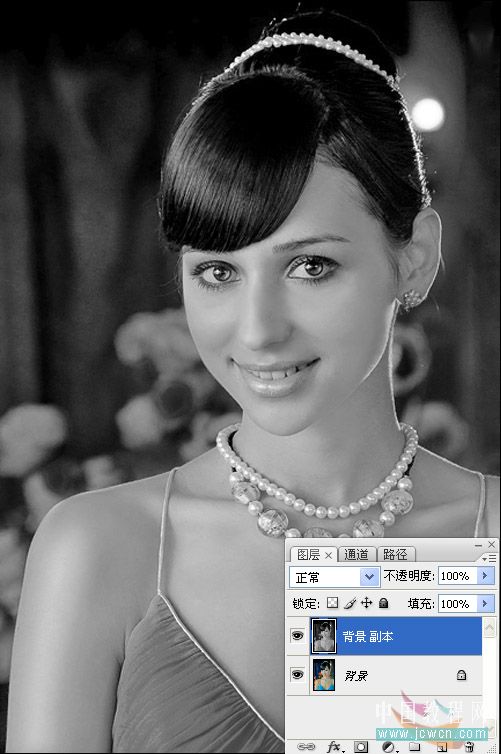Viewport: 501px width, 754px height.
Task: Toggle lock image pixels brush icon
Action: [x=350, y=603]
